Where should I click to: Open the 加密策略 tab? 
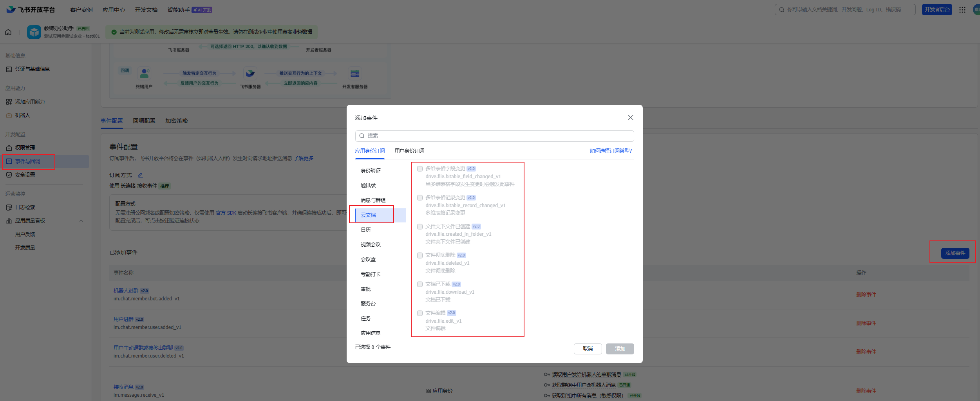tap(177, 121)
